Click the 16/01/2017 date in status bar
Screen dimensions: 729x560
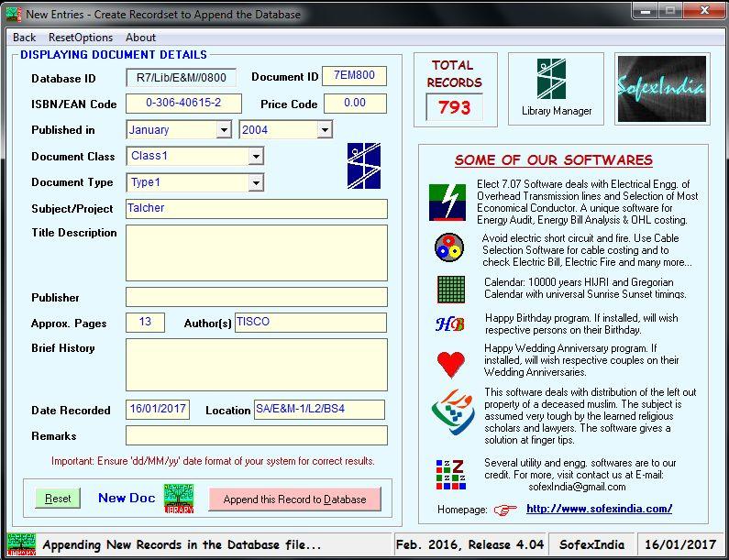tap(680, 544)
